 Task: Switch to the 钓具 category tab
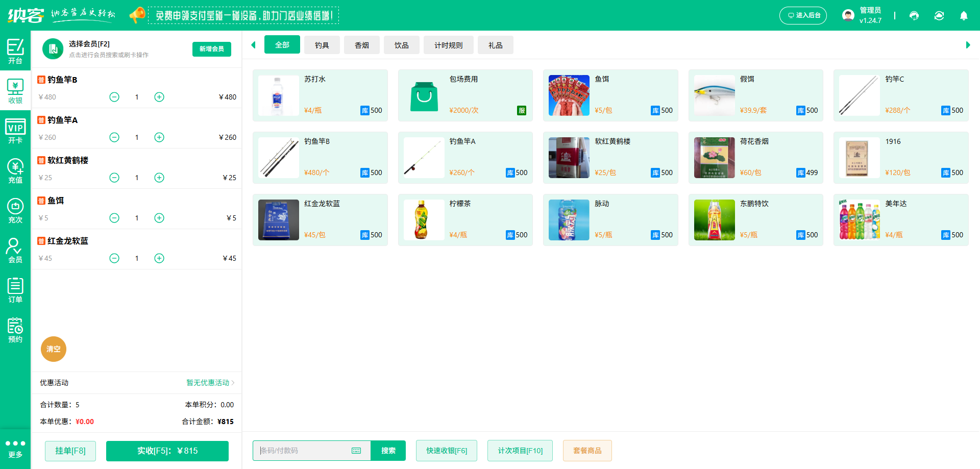[322, 45]
